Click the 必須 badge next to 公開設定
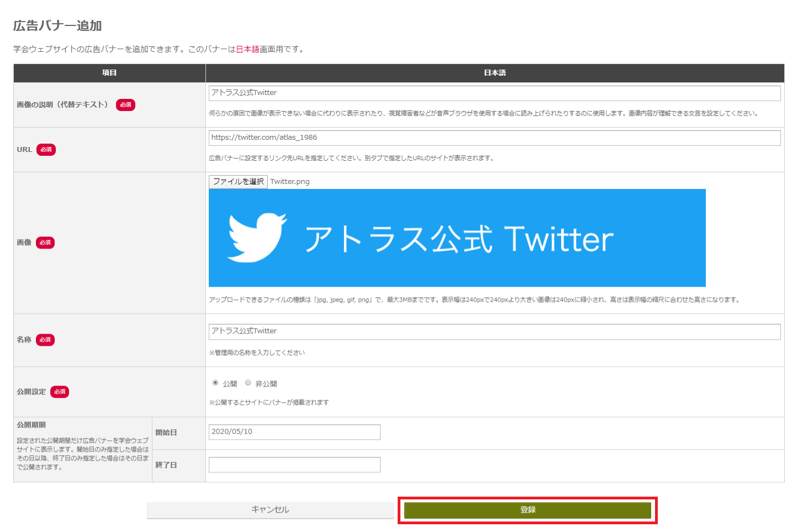808x532 pixels. [60, 392]
